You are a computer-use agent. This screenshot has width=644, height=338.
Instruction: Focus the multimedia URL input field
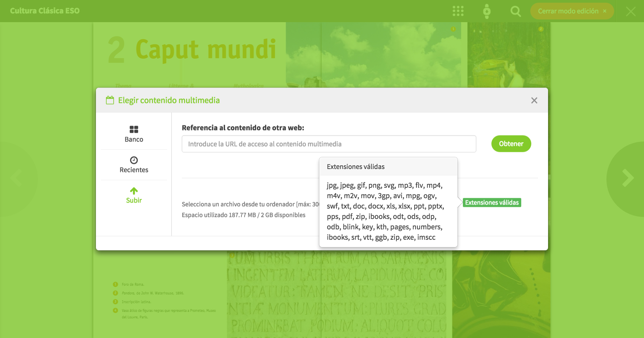point(329,144)
